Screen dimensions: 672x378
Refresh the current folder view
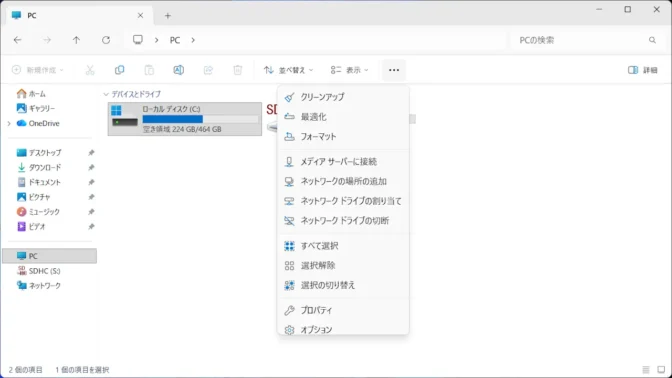106,40
